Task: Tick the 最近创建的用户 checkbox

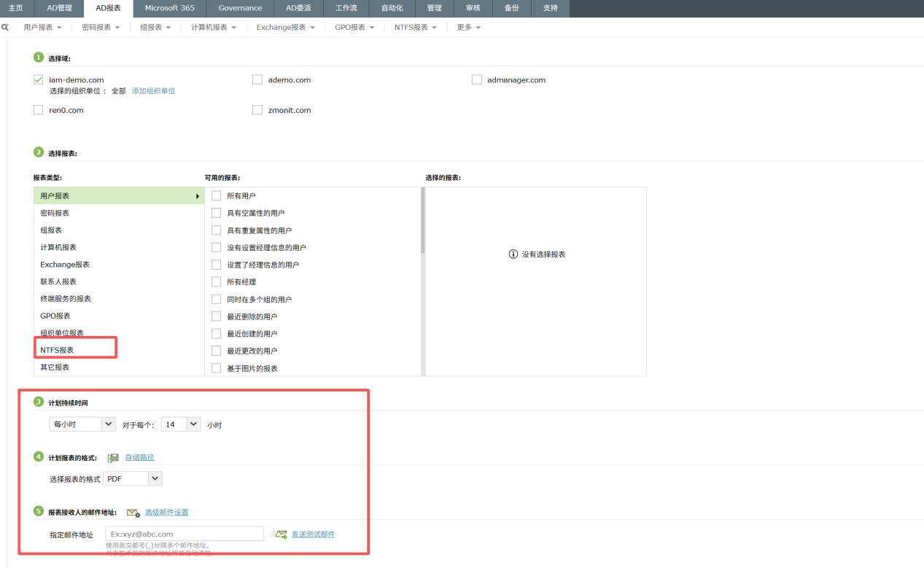Action: [216, 334]
